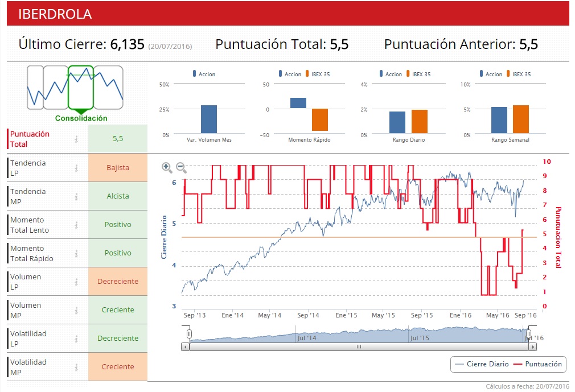Viewport: 575px width, 392px height.
Task: Toggle Puntuación line in main chart legend
Action: tap(537, 364)
